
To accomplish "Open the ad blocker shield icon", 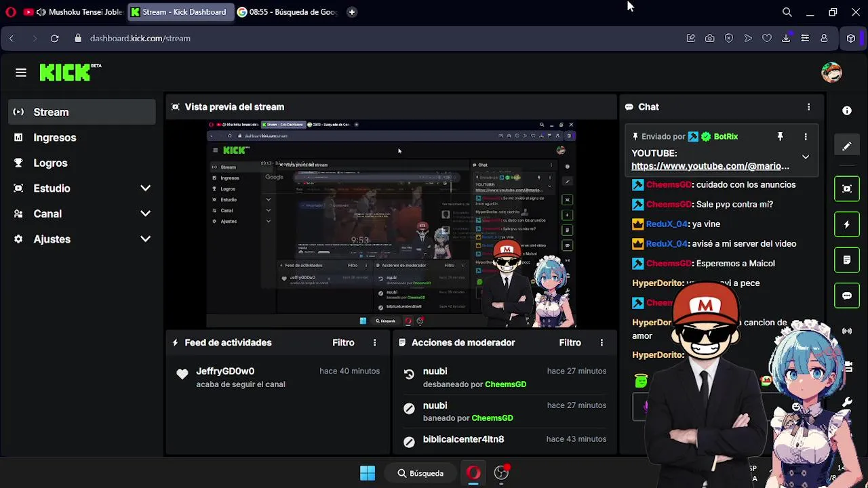I will pyautogui.click(x=729, y=39).
